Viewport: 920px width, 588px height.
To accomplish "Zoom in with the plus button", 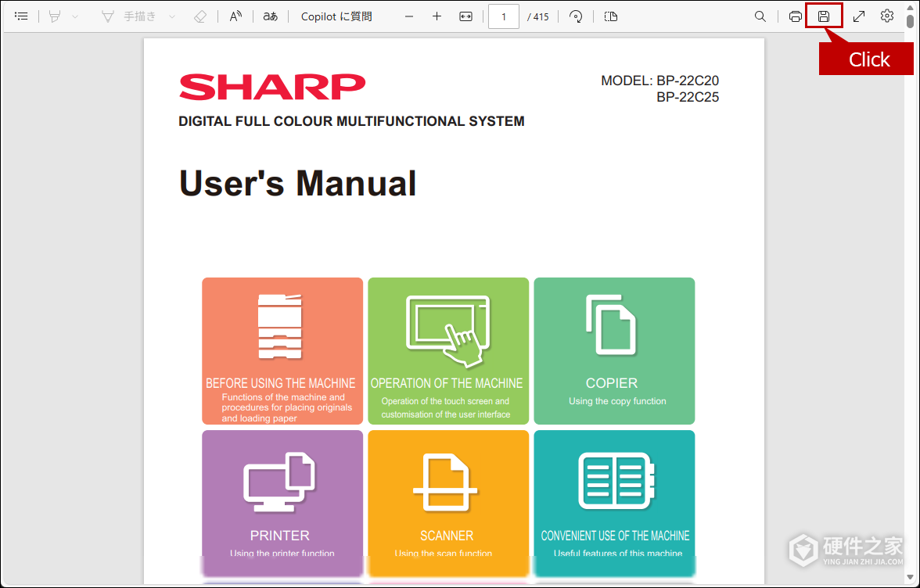I will pyautogui.click(x=437, y=16).
